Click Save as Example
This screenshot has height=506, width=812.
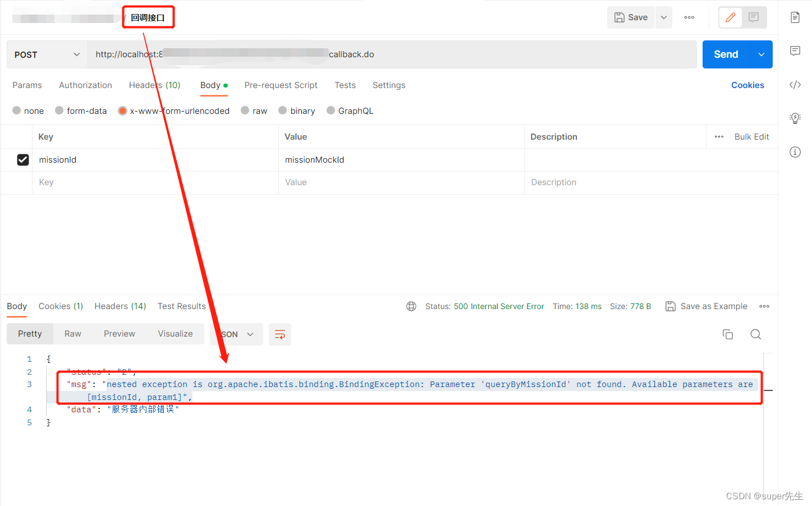[707, 306]
